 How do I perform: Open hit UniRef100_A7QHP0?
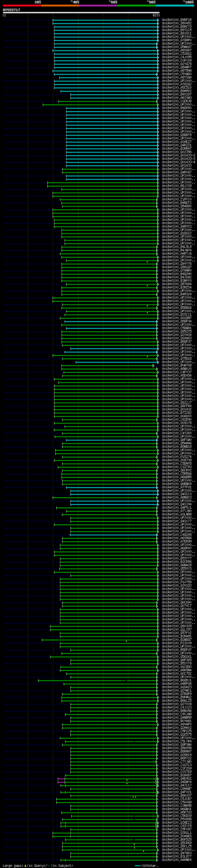[x=177, y=40]
